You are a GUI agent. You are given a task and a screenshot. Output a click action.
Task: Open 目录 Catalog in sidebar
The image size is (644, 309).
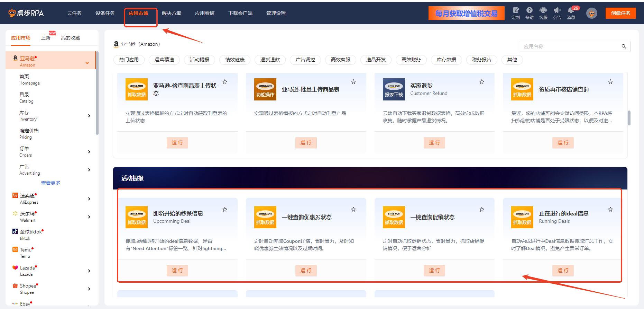(x=26, y=98)
